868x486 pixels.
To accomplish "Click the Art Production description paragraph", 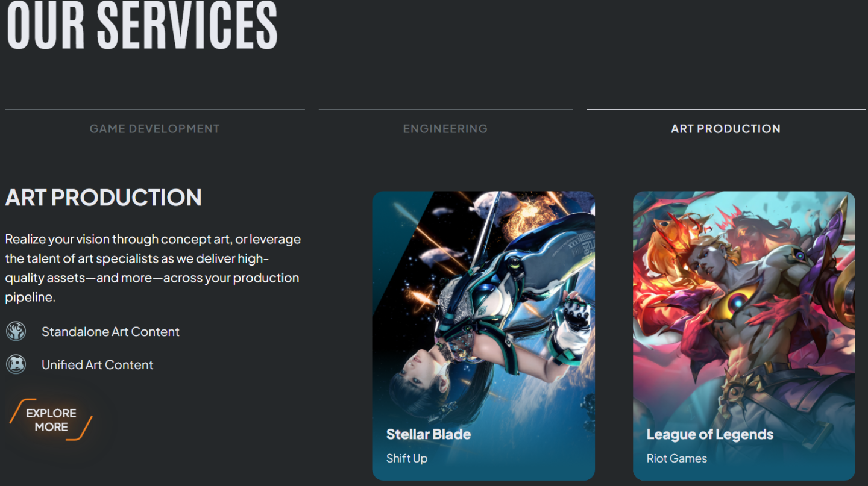I will 153,268.
